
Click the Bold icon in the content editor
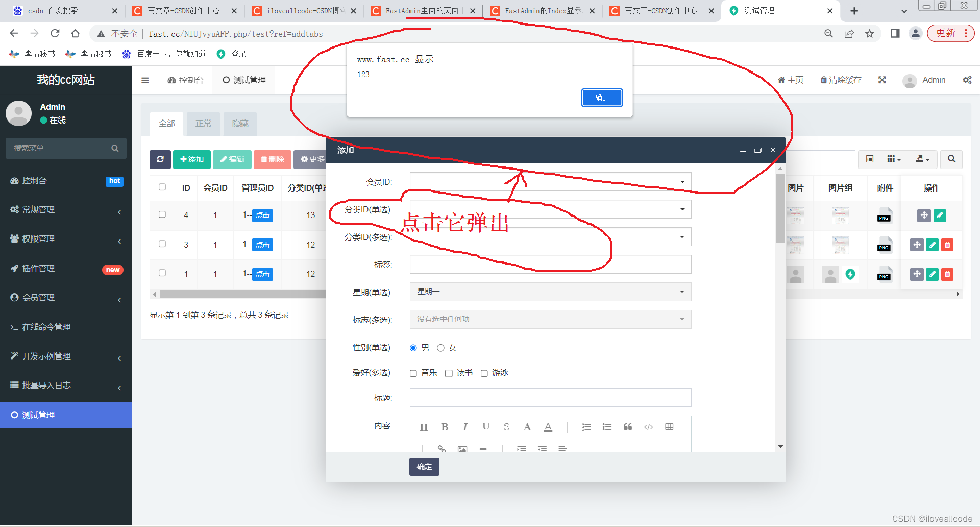point(445,427)
